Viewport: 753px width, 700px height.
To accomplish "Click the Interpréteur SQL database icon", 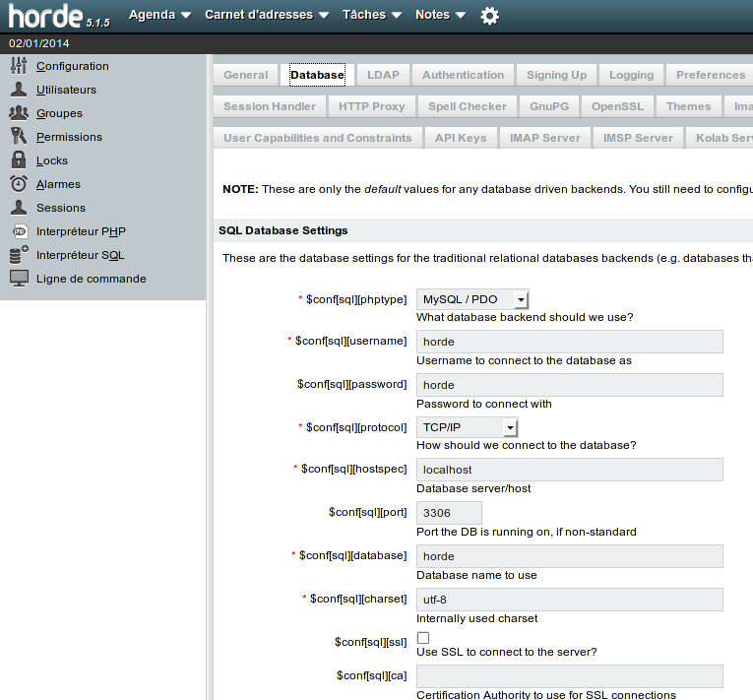I will (x=19, y=255).
